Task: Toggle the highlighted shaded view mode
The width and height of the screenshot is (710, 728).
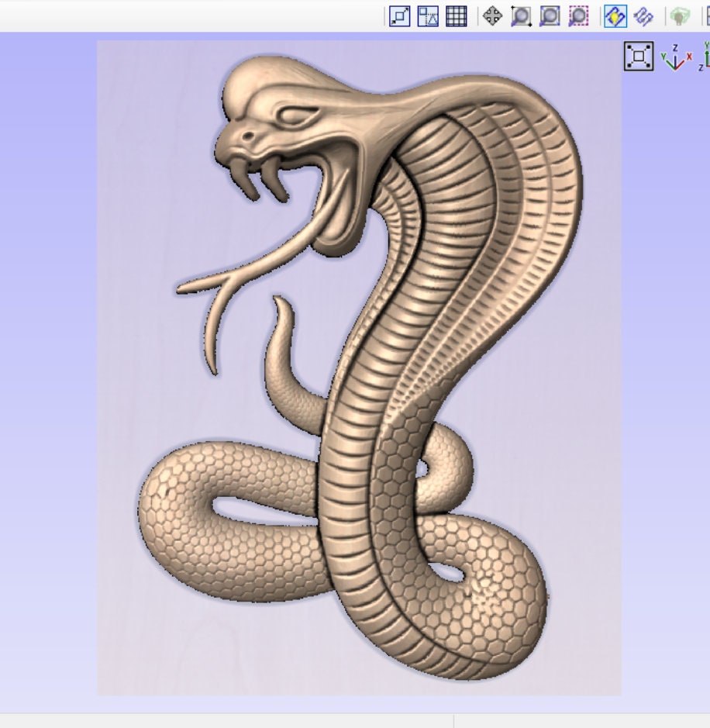Action: point(615,17)
